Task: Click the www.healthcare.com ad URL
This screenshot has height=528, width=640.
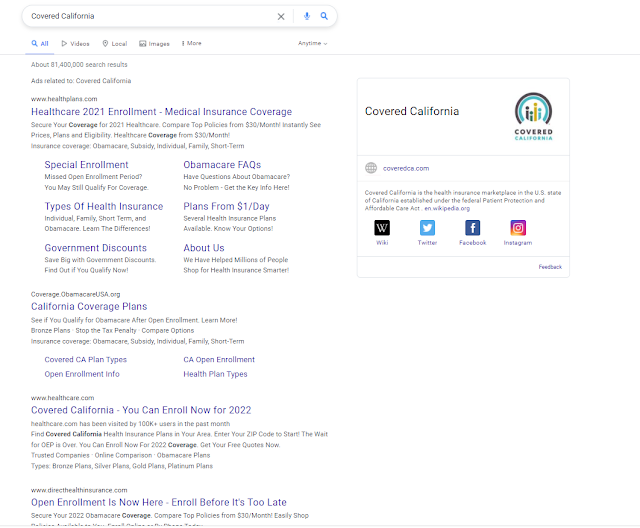Action: (62, 398)
